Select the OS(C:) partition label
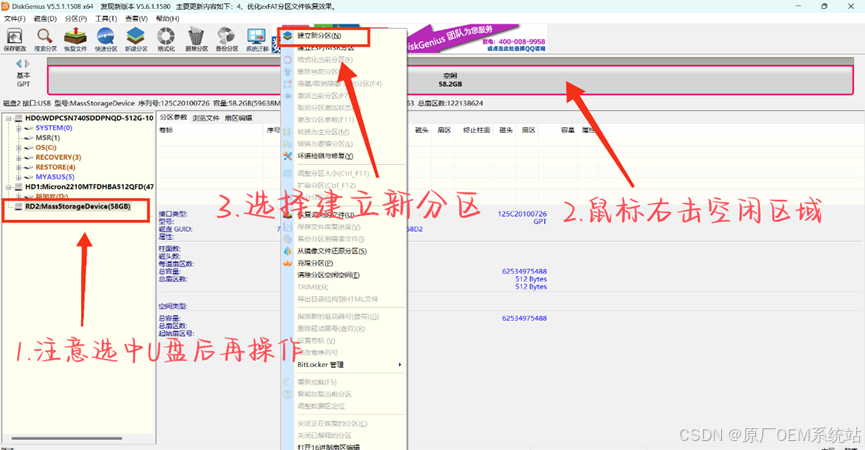 pos(46,148)
